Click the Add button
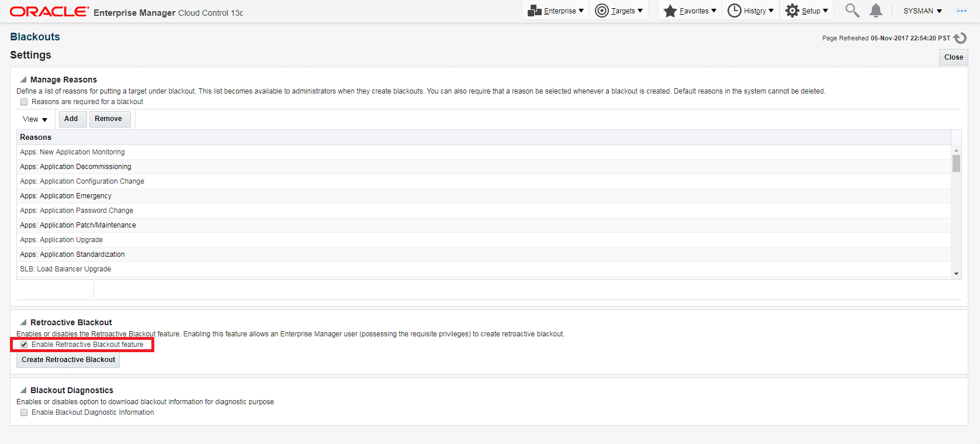This screenshot has height=444, width=980. (x=71, y=119)
